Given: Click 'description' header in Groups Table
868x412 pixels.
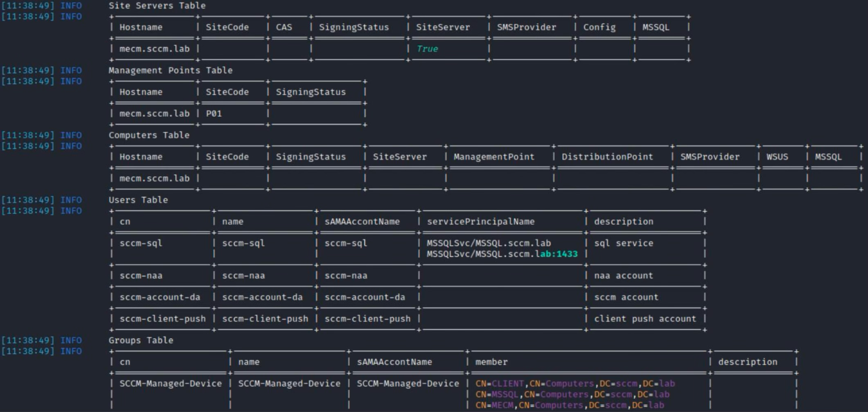Looking at the screenshot, I should (x=748, y=362).
